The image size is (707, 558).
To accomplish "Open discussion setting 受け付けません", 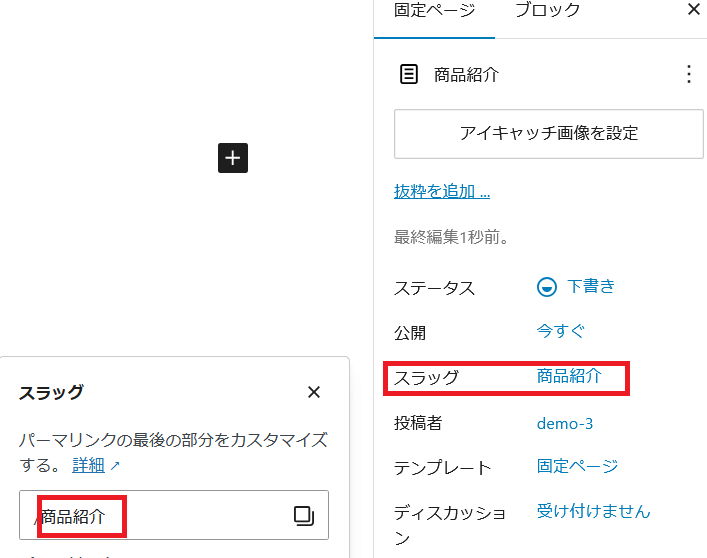I will coord(593,511).
